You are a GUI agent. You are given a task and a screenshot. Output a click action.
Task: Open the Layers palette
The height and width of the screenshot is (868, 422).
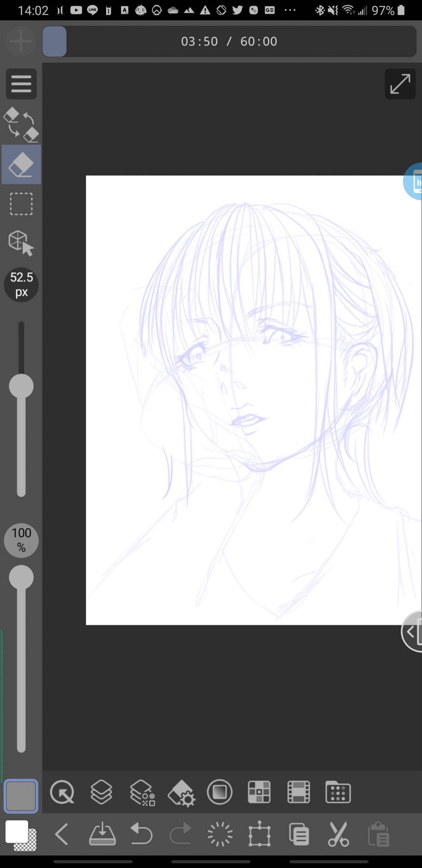point(101,792)
